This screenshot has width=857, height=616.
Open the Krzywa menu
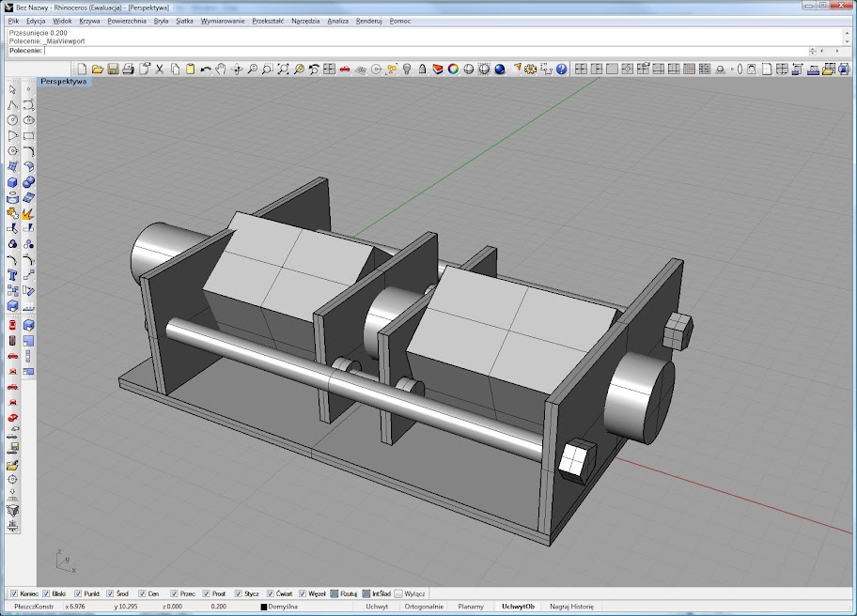pyautogui.click(x=89, y=21)
